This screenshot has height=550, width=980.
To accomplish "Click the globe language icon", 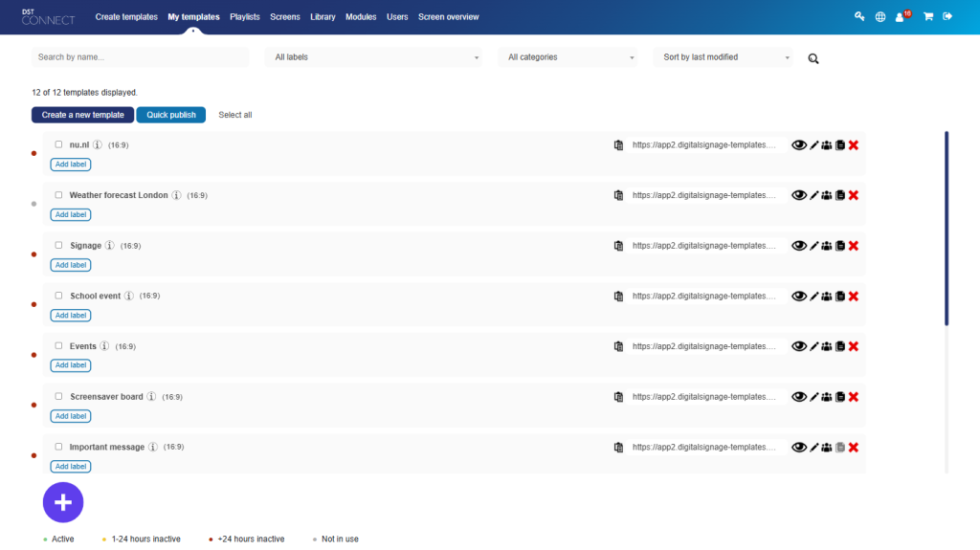I will (x=880, y=16).
